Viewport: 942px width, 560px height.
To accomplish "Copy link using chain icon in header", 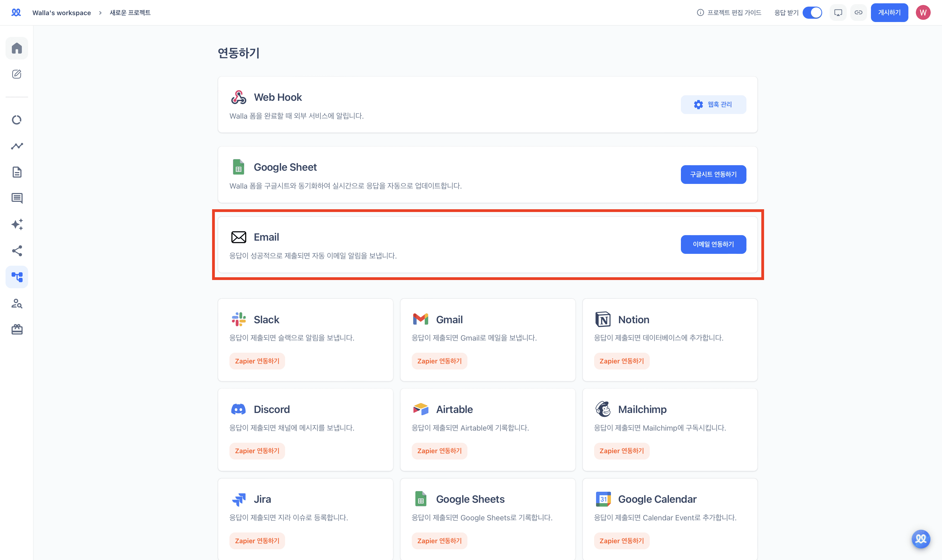I will click(858, 12).
